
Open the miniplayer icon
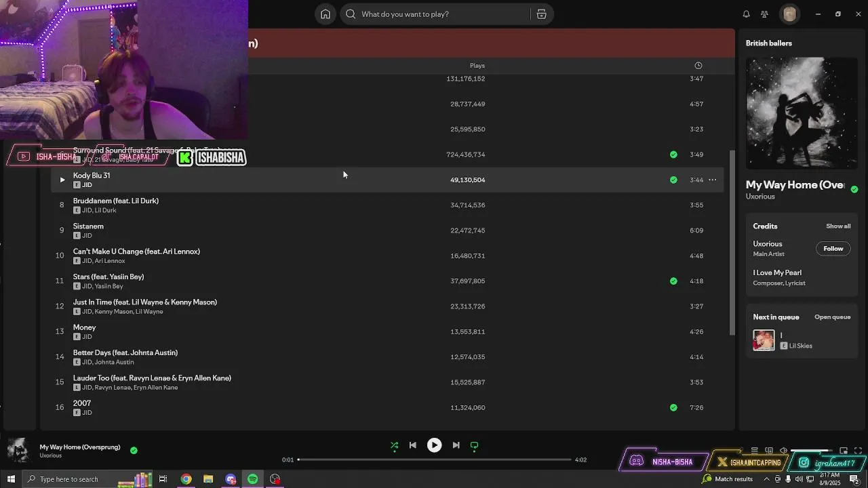pos(844,451)
